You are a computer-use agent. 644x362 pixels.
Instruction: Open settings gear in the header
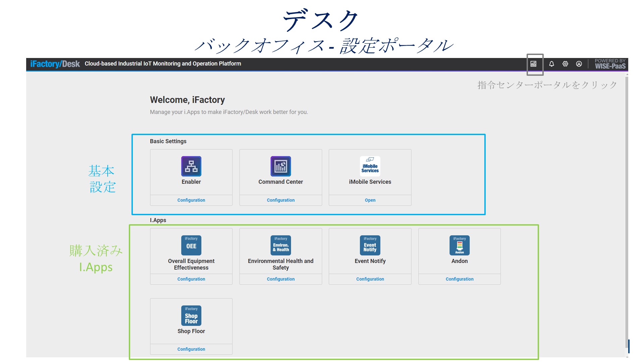[x=565, y=64]
